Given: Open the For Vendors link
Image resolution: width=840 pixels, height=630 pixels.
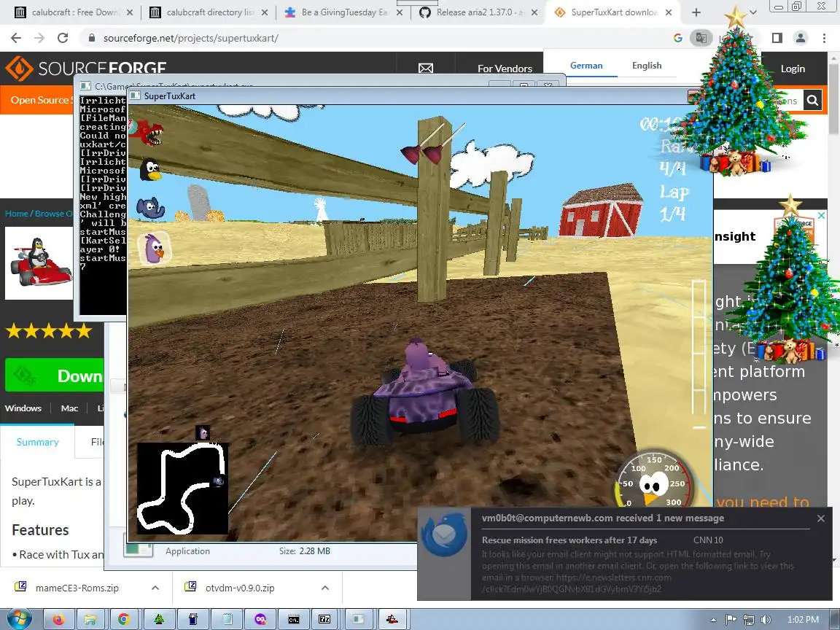Looking at the screenshot, I should tap(505, 69).
